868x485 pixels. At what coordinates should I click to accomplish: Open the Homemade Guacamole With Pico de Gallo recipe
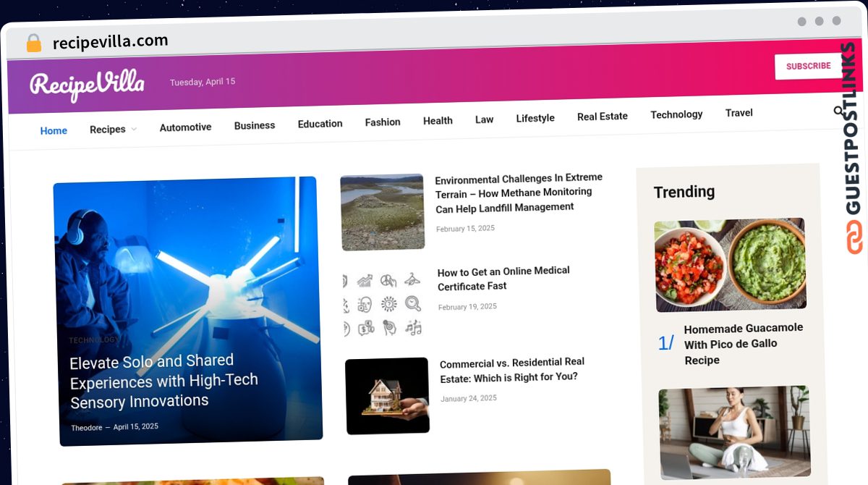point(744,344)
